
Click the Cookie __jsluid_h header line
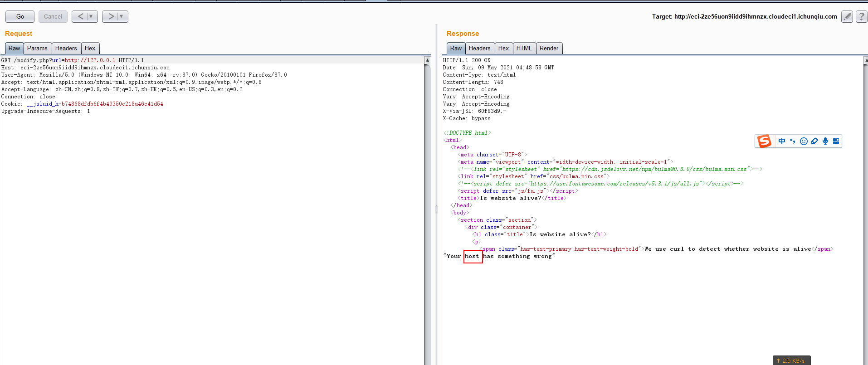pyautogui.click(x=82, y=104)
